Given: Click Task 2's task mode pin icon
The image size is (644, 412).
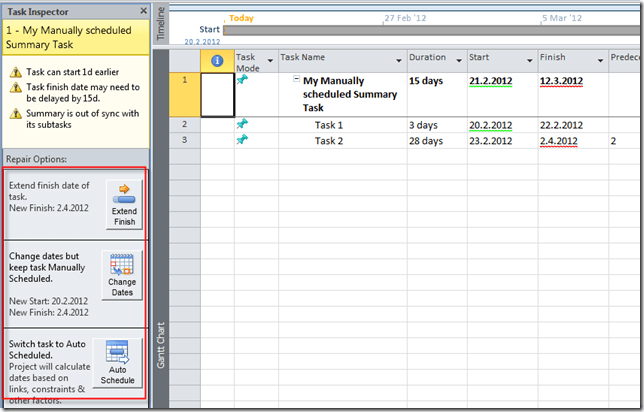Looking at the screenshot, I should pos(242,140).
